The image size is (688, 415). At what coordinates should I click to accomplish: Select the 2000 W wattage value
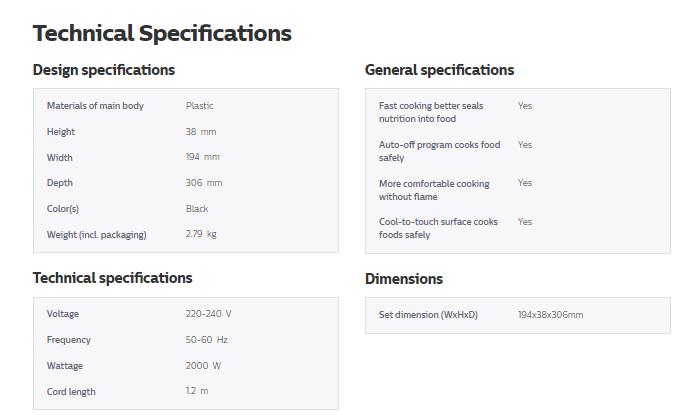tap(203, 366)
